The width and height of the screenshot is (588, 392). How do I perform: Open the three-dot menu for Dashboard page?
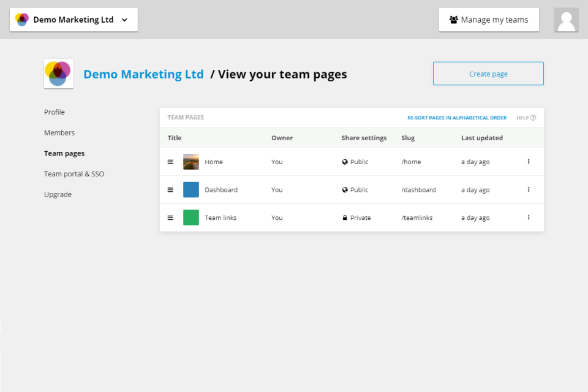(x=529, y=189)
